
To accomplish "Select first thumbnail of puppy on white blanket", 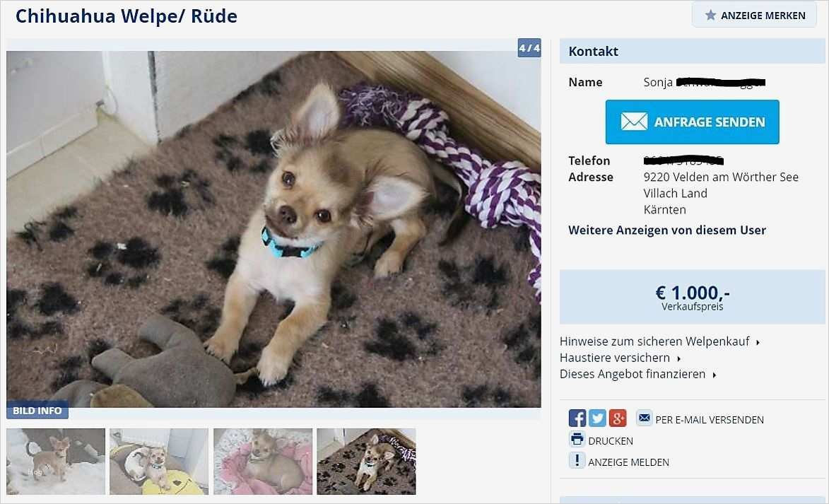I will coord(56,462).
